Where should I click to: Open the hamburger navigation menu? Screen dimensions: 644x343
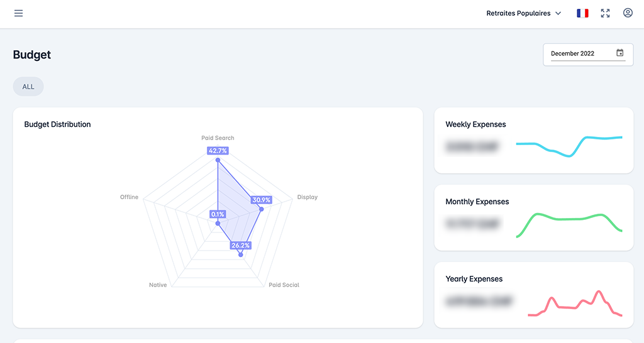pyautogui.click(x=18, y=13)
